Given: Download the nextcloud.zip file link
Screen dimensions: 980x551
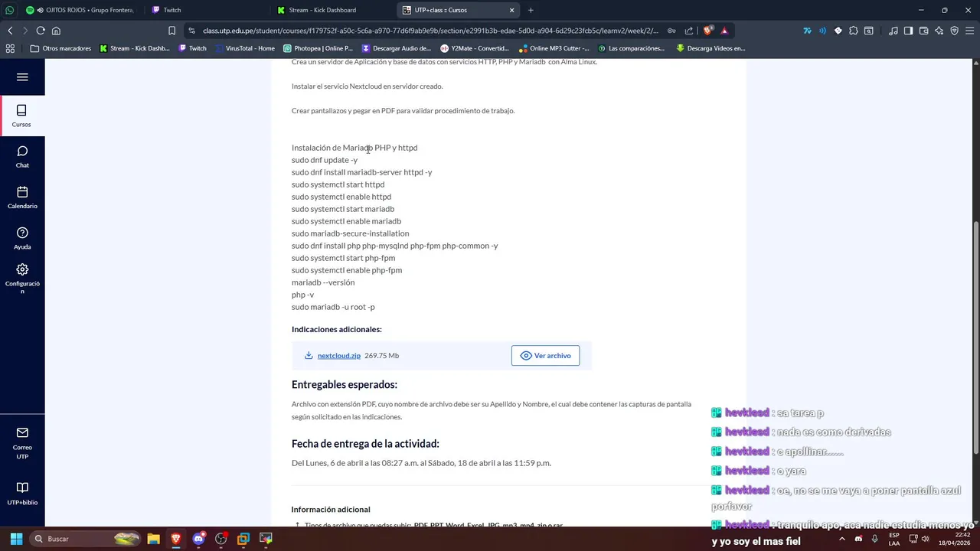Looking at the screenshot, I should (339, 355).
